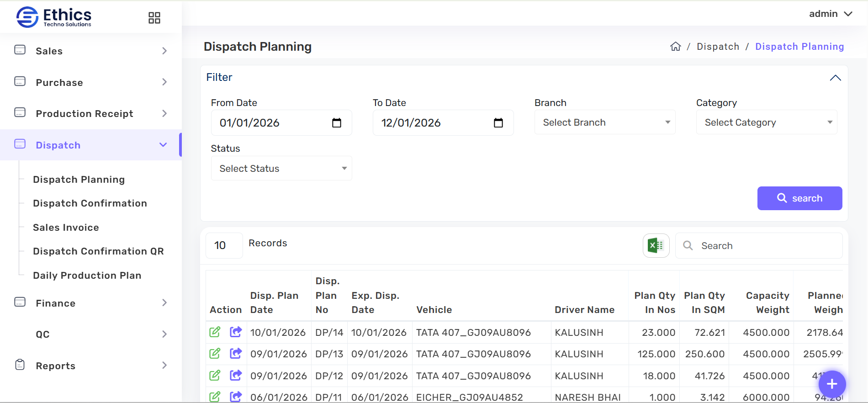
Task: Click the home icon in breadcrumb
Action: [x=675, y=47]
